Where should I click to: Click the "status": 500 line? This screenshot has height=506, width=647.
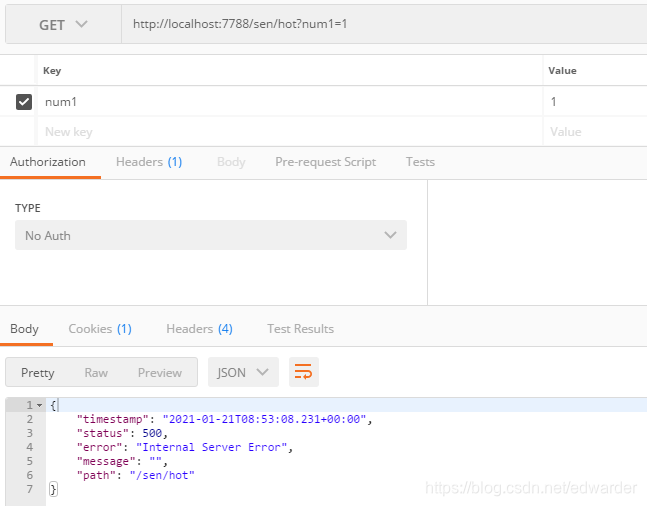(122, 433)
